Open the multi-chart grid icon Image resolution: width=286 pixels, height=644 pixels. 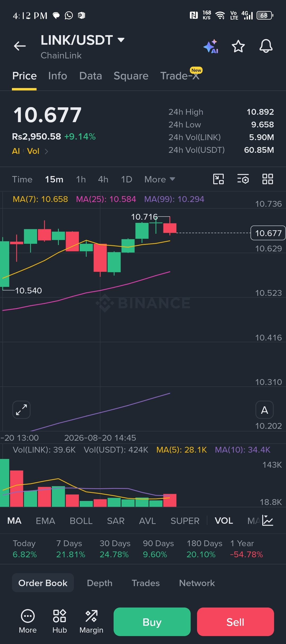tap(267, 179)
